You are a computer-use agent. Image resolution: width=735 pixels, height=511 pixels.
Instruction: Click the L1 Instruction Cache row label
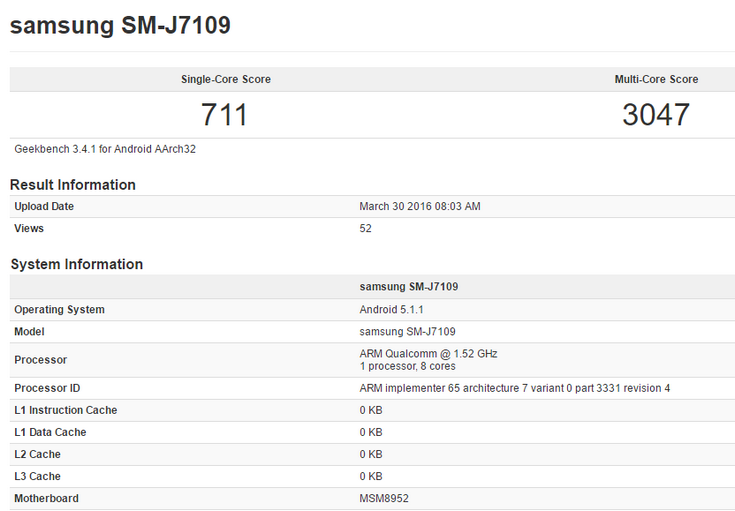(x=65, y=410)
